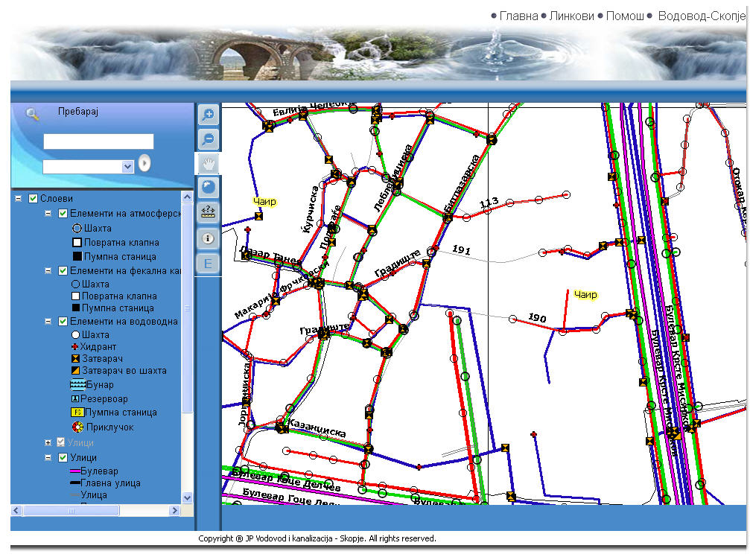Toggle the Слоеви checkbox
750x560 pixels.
(x=33, y=199)
